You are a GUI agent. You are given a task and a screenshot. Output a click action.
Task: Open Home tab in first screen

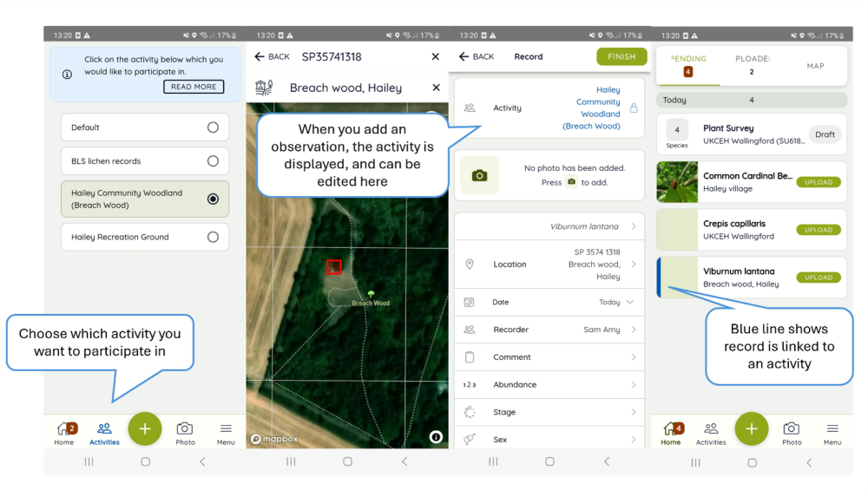click(x=64, y=433)
